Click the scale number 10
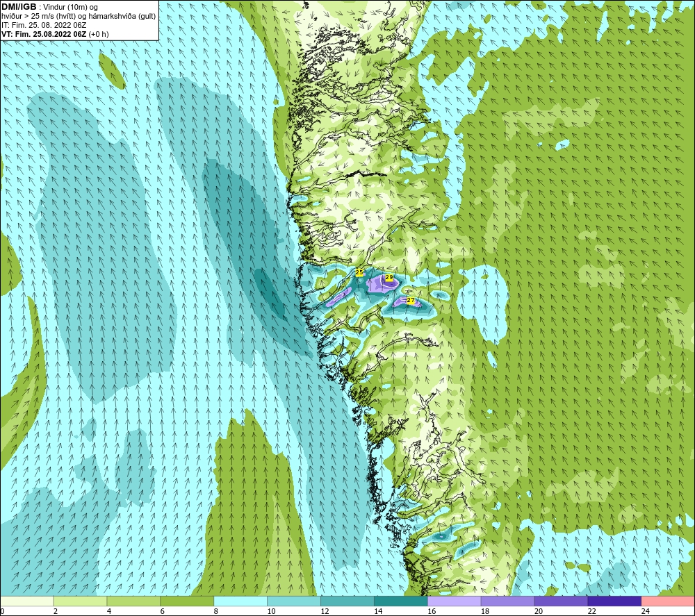 271,611
